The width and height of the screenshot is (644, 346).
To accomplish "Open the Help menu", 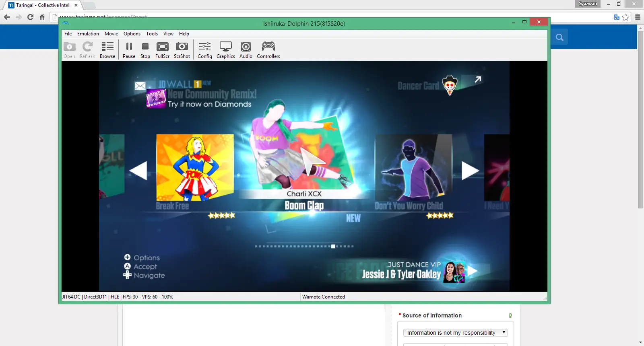I will click(184, 34).
